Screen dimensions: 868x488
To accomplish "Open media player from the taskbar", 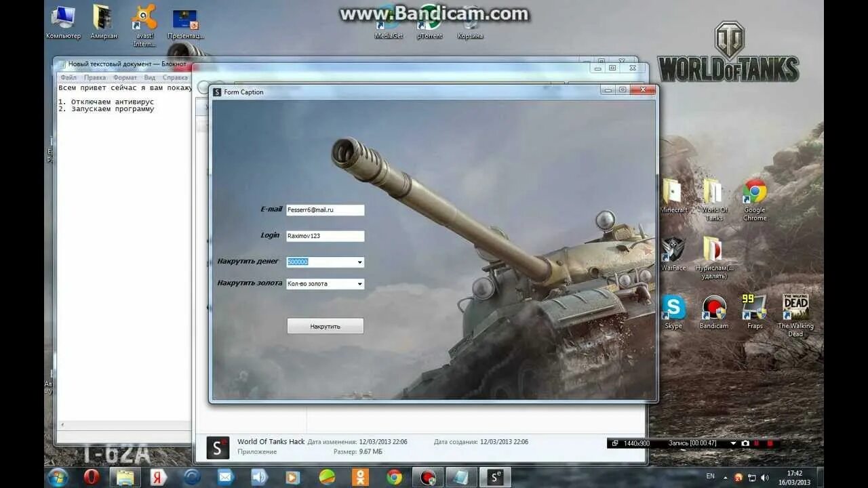I will click(x=293, y=477).
